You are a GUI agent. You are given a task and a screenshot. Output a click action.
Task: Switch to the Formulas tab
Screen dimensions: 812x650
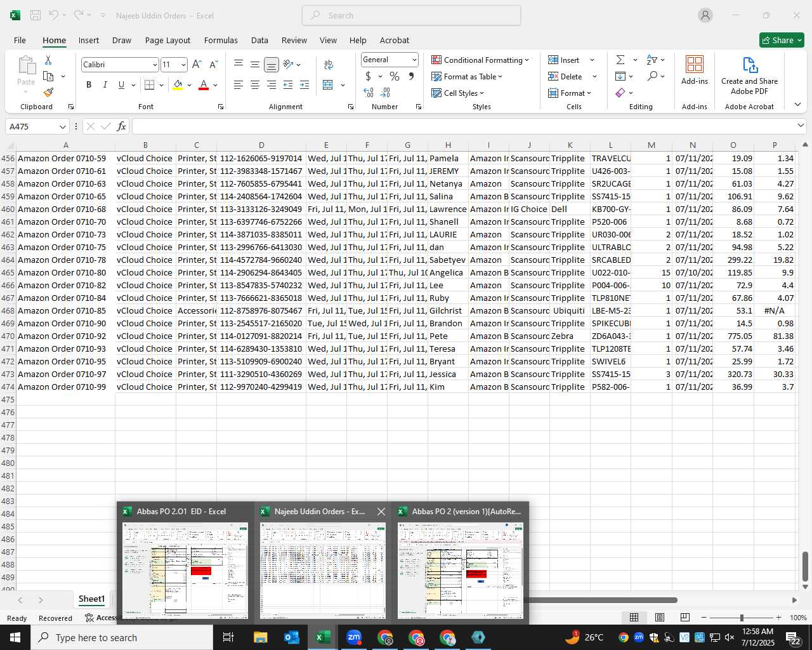pos(221,40)
